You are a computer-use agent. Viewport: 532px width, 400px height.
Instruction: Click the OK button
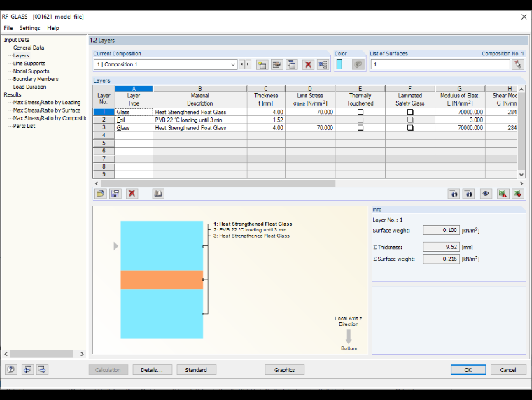(x=468, y=370)
